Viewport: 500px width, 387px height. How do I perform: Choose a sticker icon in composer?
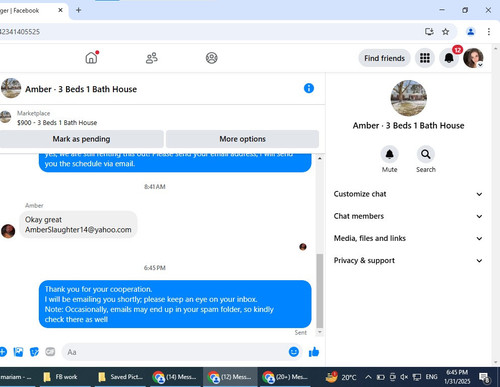(34, 352)
